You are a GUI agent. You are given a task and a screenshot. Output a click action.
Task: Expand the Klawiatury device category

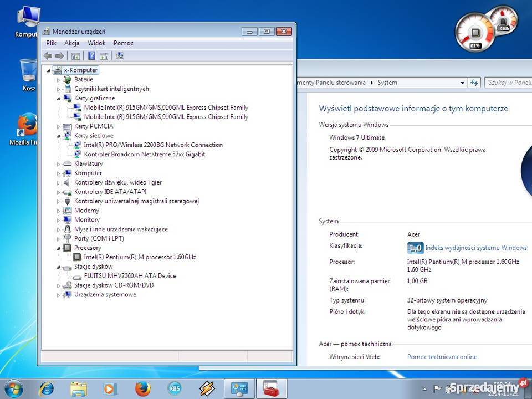58,164
